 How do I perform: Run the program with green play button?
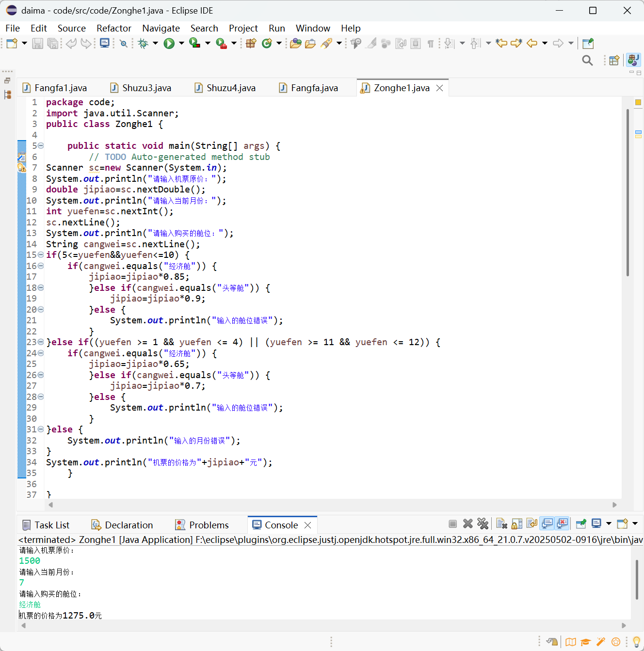click(169, 44)
